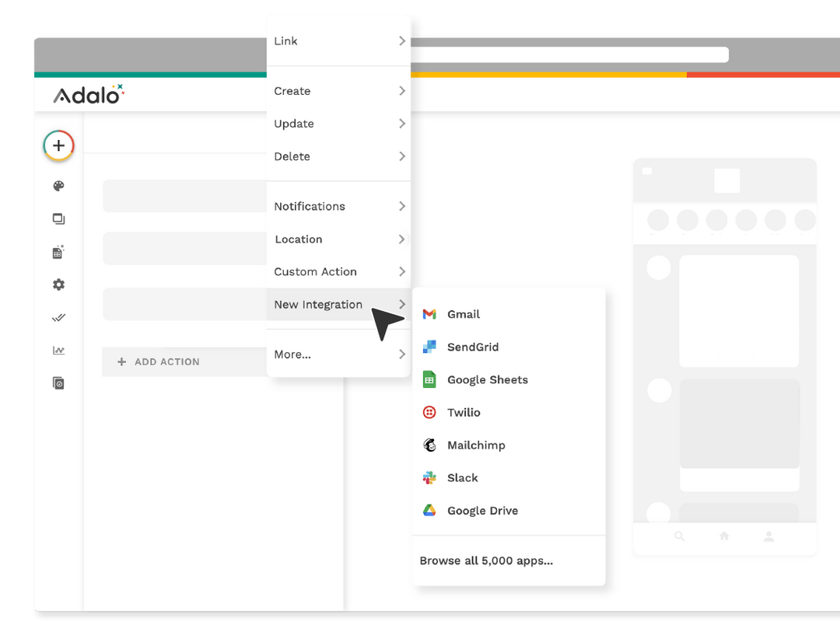Select the screens panel icon
This screenshot has width=840, height=639.
58,218
